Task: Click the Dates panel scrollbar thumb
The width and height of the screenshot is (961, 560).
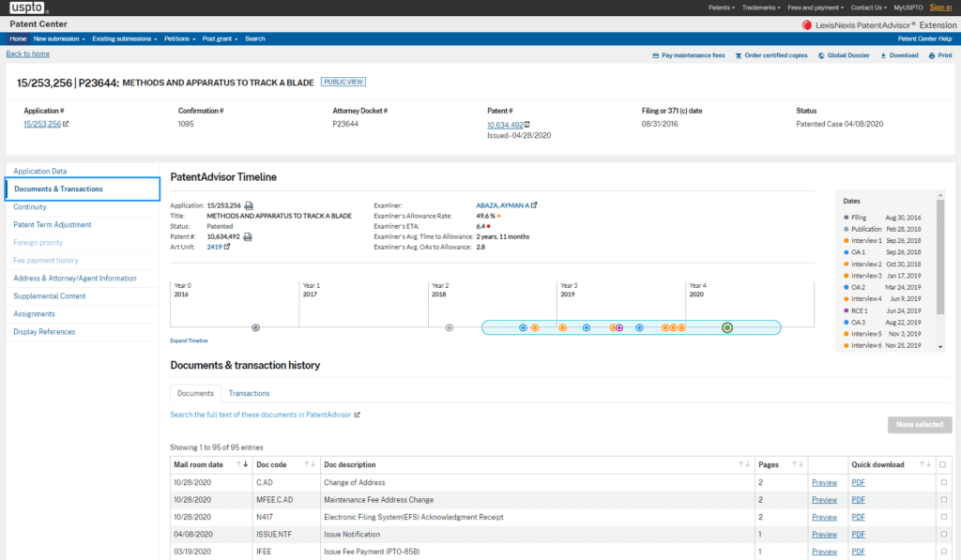Action: click(x=940, y=257)
